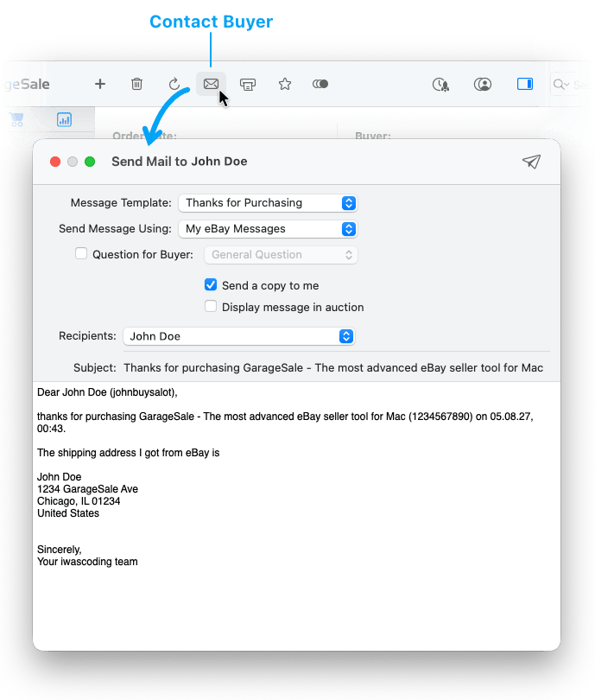Click the 'Sincerely,' line in message
Viewport: 595px width, 700px height.
point(60,550)
